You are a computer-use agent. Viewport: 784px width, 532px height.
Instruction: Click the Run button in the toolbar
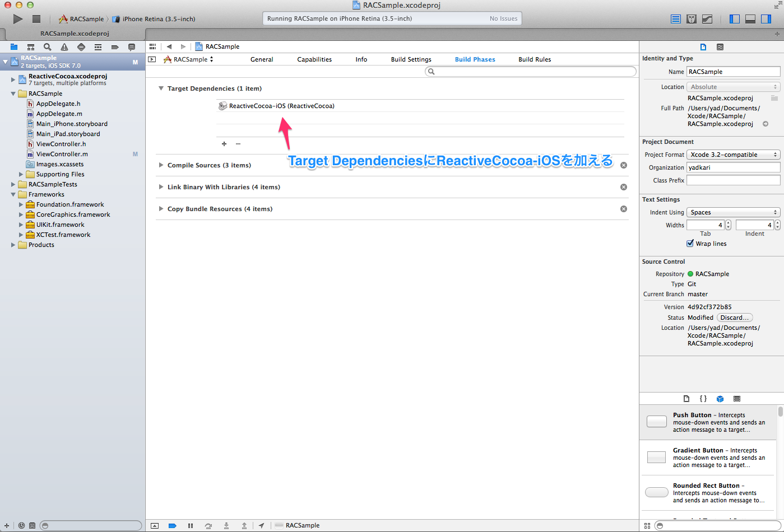pos(17,18)
